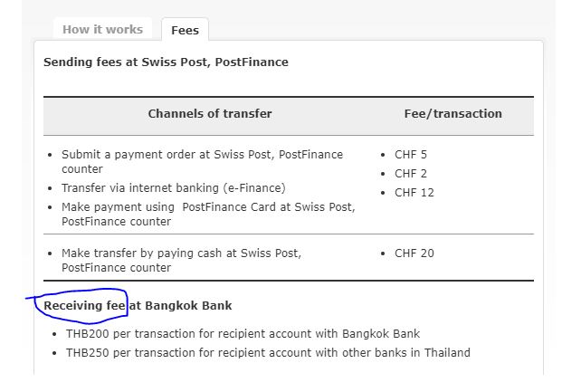
Task: Click the THB250 per transaction line
Action: click(268, 353)
